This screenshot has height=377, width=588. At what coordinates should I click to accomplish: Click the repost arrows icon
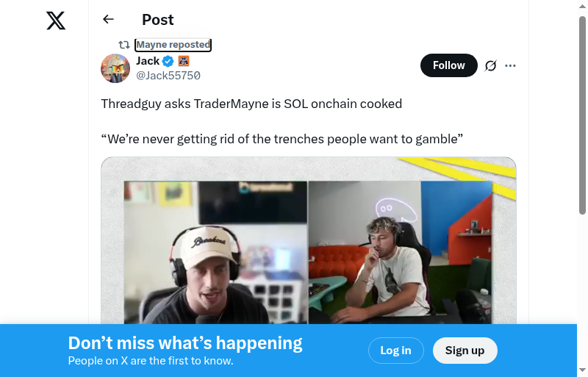[x=124, y=45]
